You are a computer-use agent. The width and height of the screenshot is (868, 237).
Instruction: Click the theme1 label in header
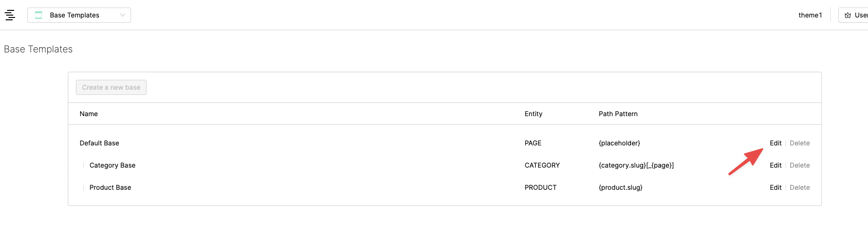pos(810,15)
